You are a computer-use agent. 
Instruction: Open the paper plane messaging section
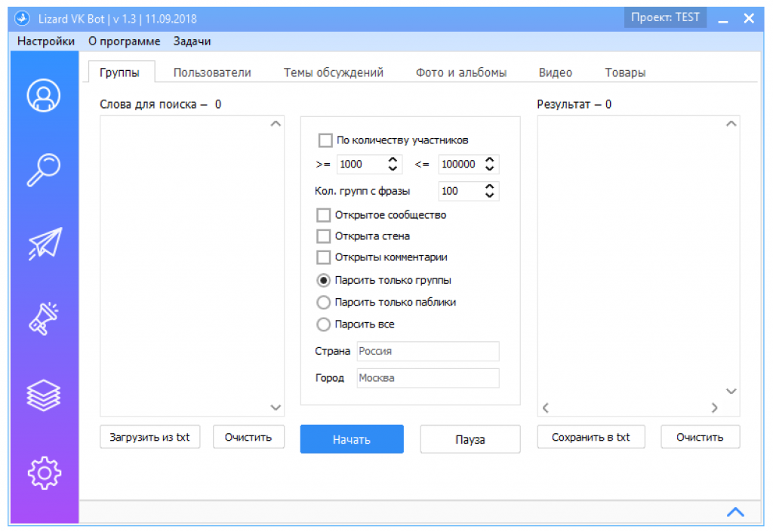(45, 243)
